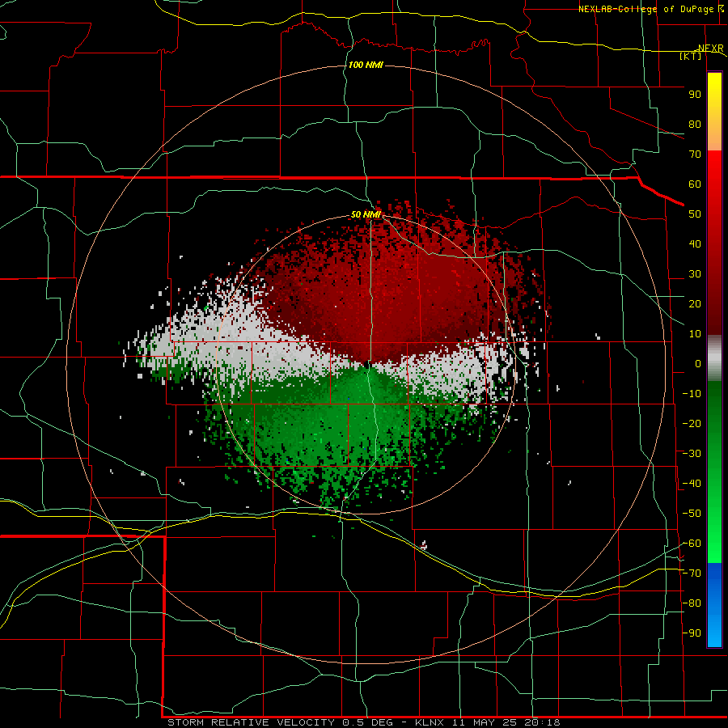
Task: Pick the red segment of the color bar
Action: coord(714,243)
